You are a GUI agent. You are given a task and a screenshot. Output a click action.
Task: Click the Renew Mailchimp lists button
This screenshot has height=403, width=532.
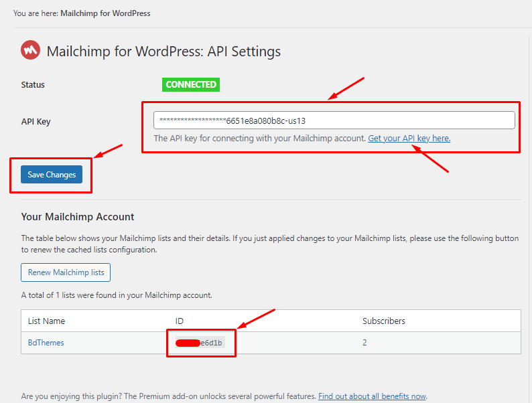66,272
